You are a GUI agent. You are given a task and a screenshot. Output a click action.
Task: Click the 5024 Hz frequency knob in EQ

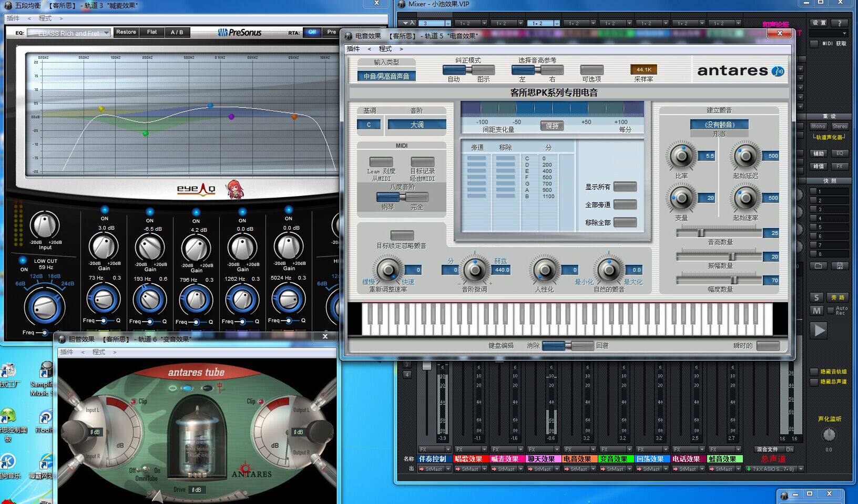[x=289, y=300]
